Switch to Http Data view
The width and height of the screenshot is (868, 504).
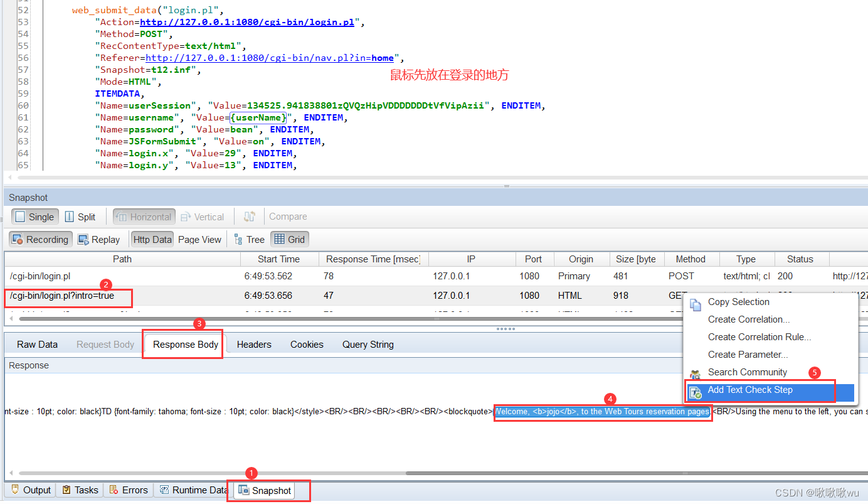pos(152,239)
